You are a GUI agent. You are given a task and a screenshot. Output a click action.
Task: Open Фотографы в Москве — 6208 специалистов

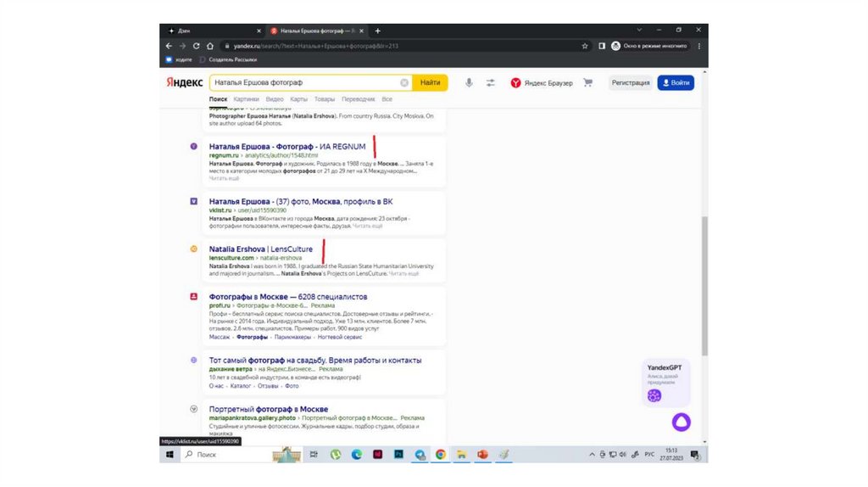(x=288, y=296)
